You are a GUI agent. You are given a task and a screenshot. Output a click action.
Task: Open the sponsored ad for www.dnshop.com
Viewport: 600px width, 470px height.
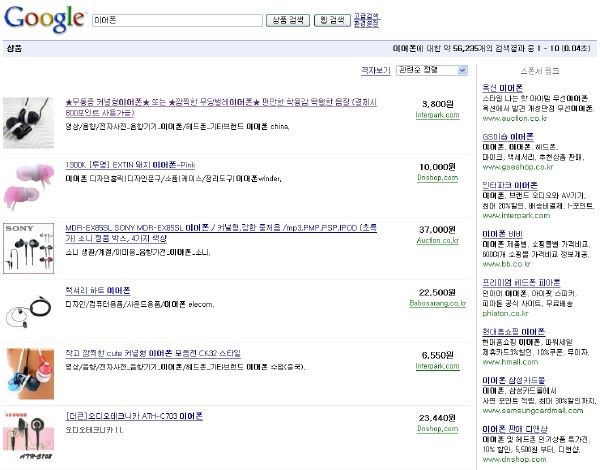[x=515, y=429]
